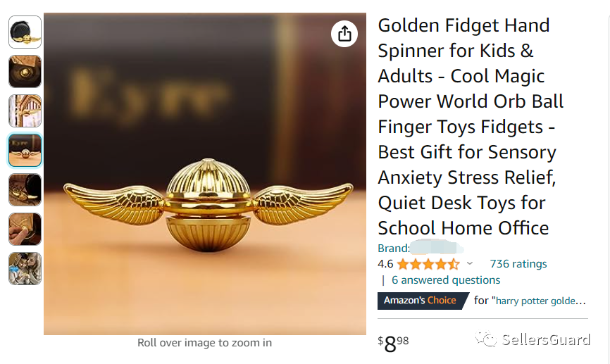Select the third product thumbnail
This screenshot has width=610, height=364.
25,111
